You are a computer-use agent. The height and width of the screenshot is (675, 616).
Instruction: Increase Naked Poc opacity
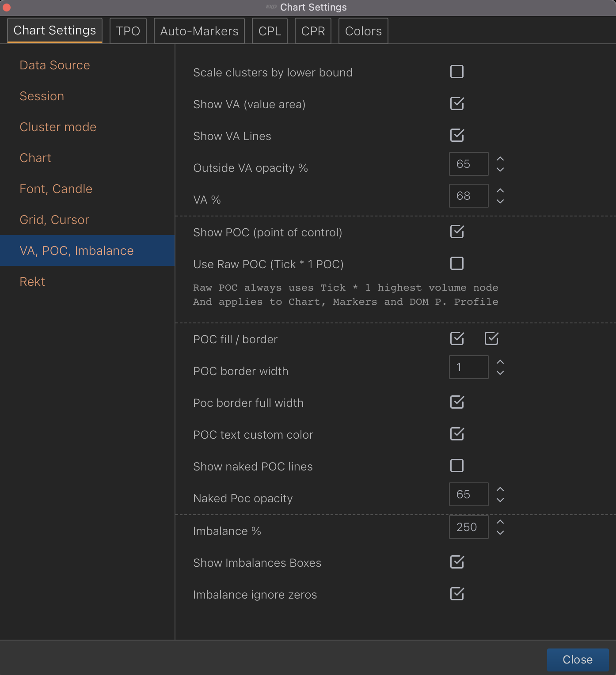[500, 489]
